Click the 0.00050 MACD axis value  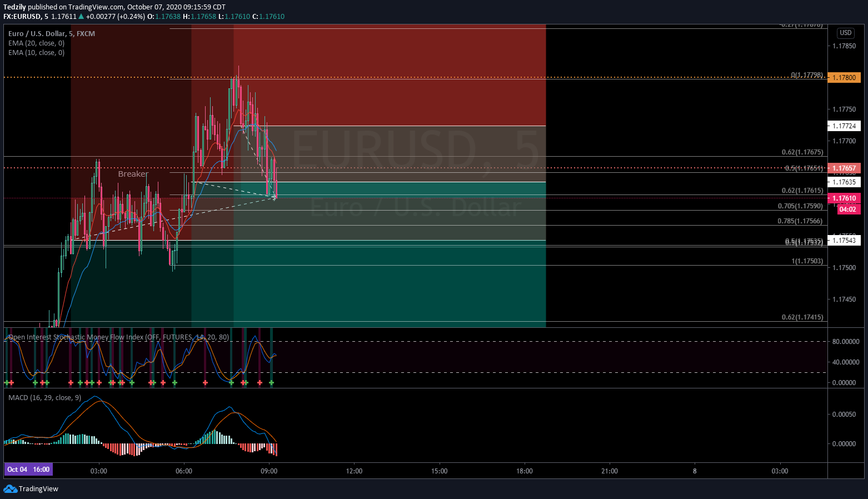844,415
